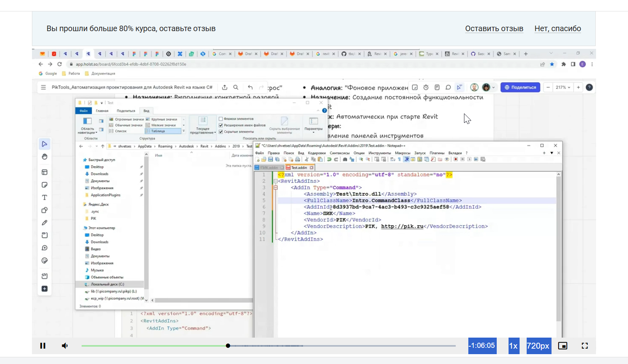Zoom in the board with plus button
628x364 pixels.
click(x=578, y=87)
